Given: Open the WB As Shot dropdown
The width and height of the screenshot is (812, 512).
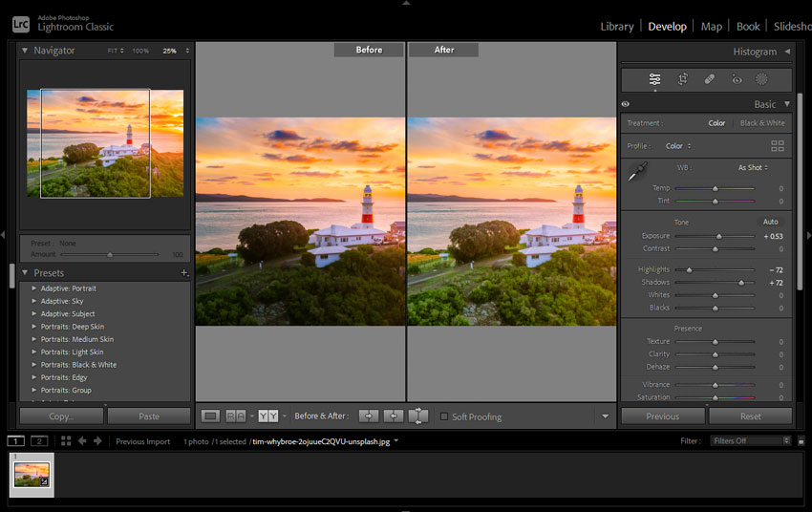Looking at the screenshot, I should coord(753,168).
